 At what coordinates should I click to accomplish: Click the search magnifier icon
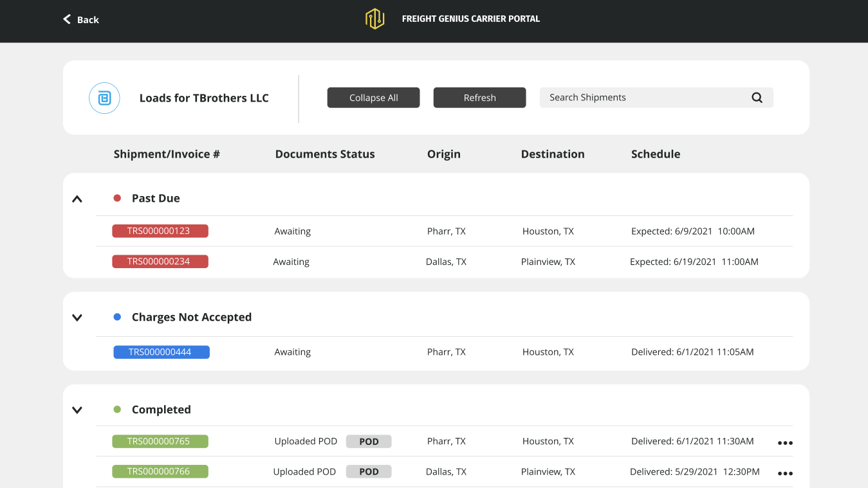coord(756,97)
